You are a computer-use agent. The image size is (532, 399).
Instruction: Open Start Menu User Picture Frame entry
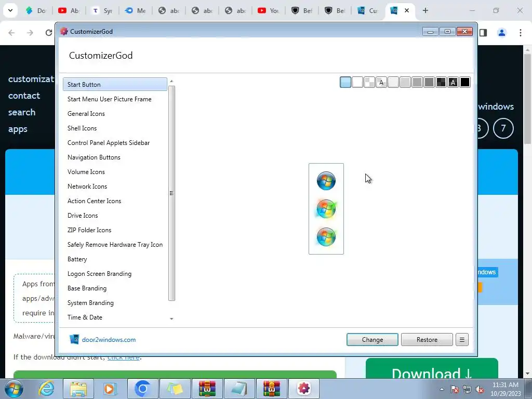coord(115,99)
